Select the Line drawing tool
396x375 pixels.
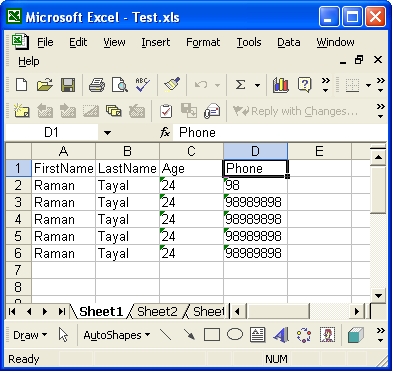(x=166, y=335)
